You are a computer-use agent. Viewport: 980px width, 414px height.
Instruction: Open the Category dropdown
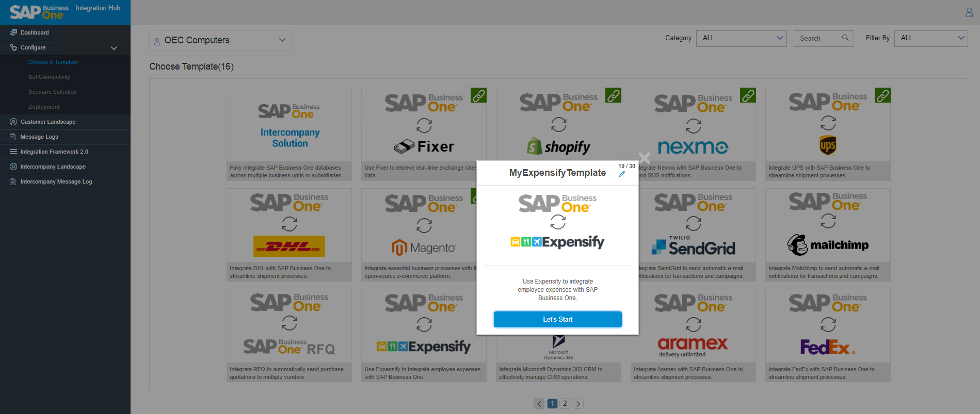741,38
